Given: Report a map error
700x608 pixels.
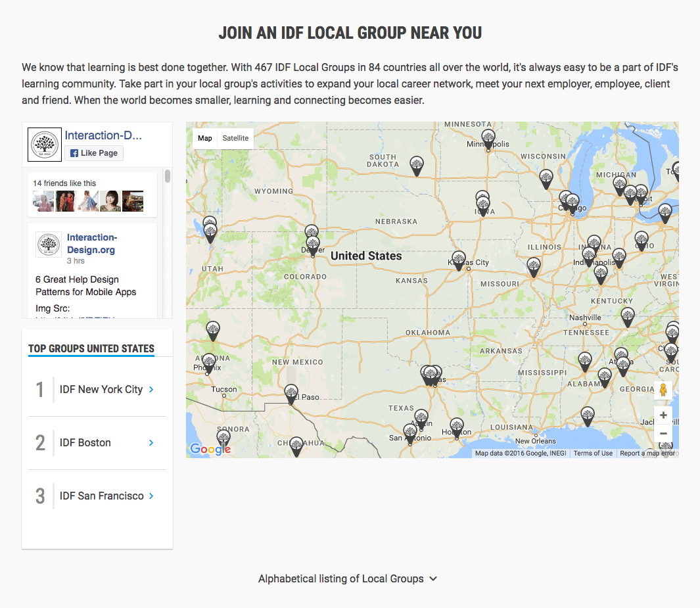Looking at the screenshot, I should click(647, 453).
